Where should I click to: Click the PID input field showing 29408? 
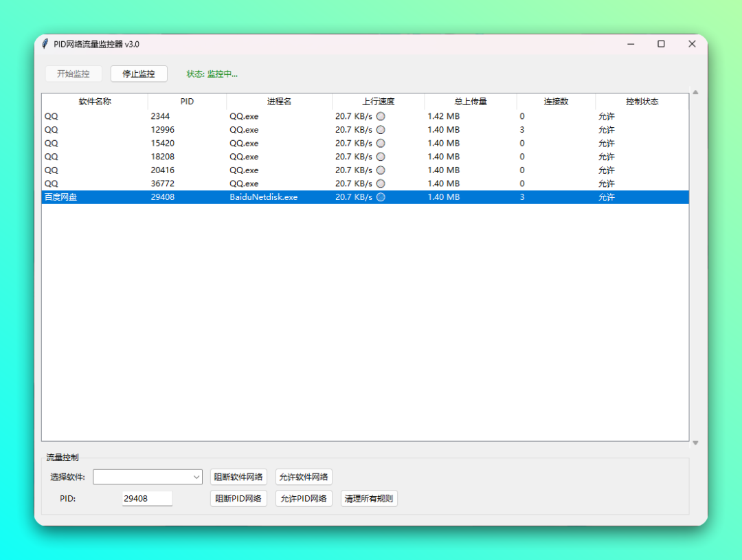(147, 498)
